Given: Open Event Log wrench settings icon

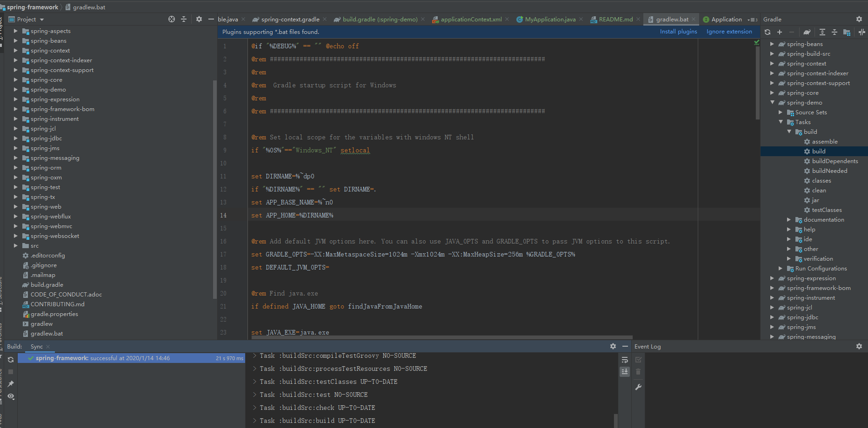Looking at the screenshot, I should click(x=638, y=387).
